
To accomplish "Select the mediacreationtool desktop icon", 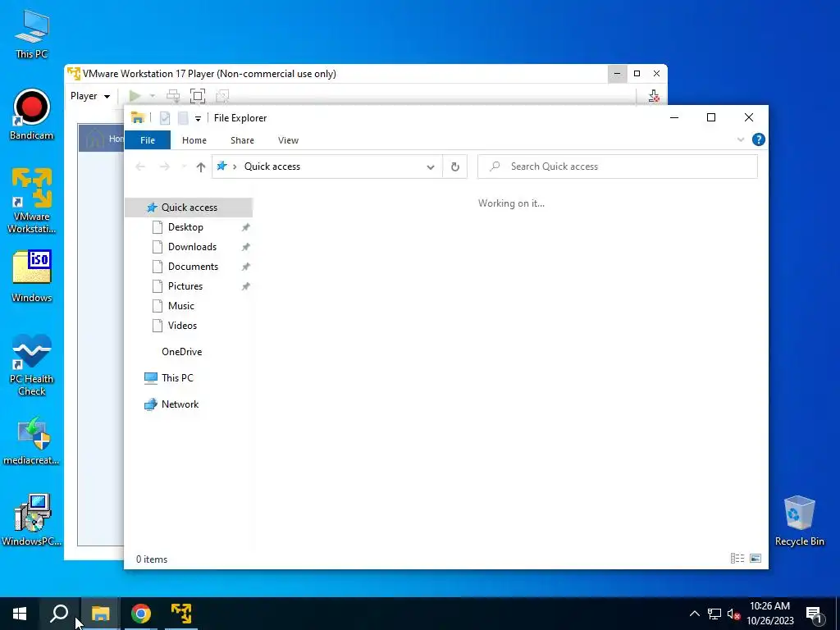I will pyautogui.click(x=32, y=441).
